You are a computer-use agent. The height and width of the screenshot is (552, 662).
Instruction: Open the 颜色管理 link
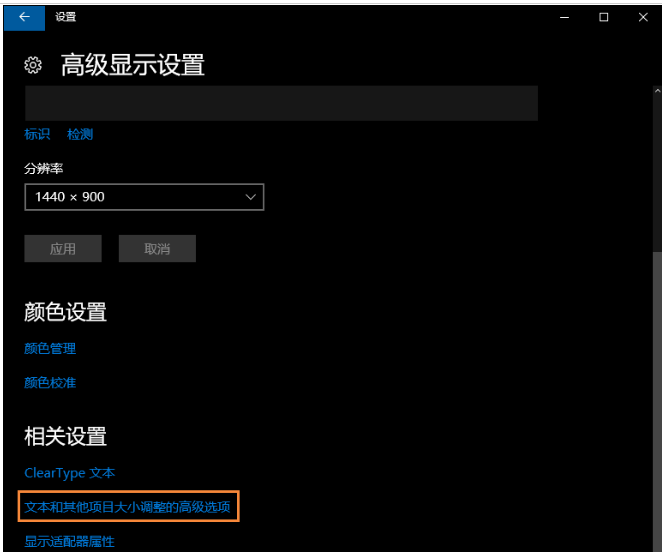point(50,349)
